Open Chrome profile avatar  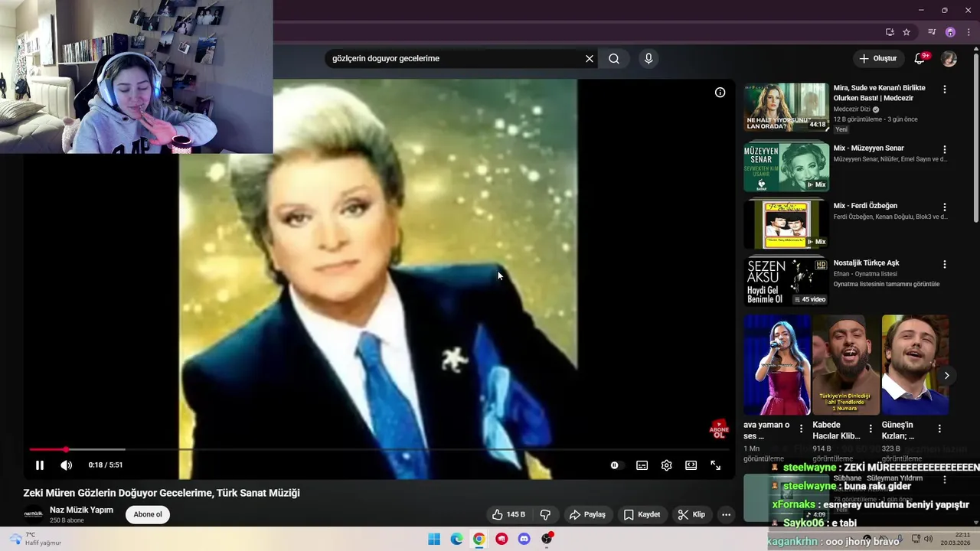(950, 32)
